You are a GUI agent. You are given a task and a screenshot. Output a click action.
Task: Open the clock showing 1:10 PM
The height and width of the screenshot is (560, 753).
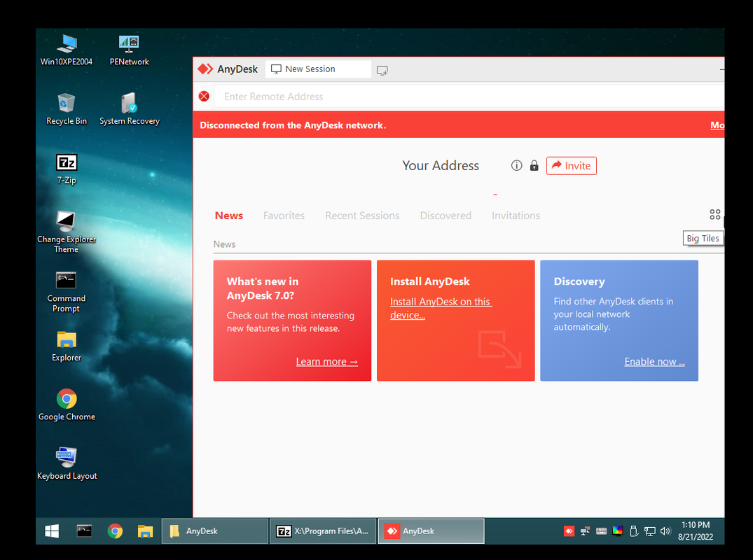coord(696,531)
